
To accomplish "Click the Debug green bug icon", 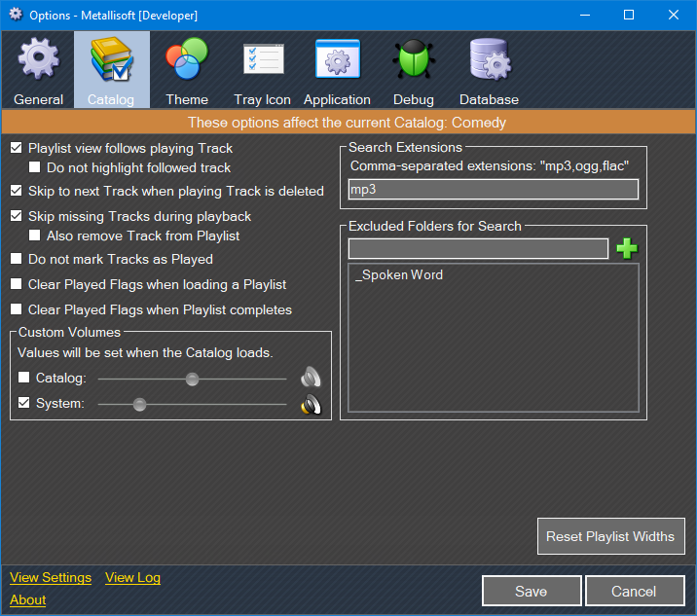I will [x=414, y=60].
